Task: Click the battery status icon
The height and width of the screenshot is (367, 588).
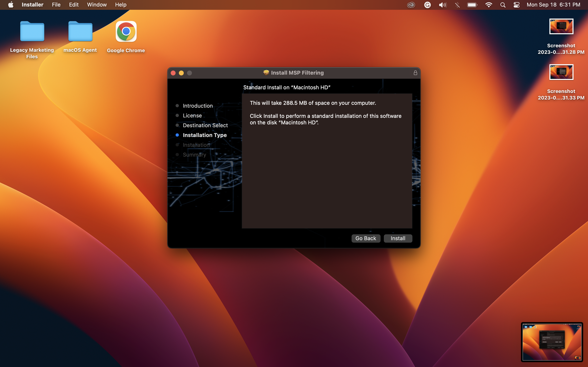Action: click(472, 5)
